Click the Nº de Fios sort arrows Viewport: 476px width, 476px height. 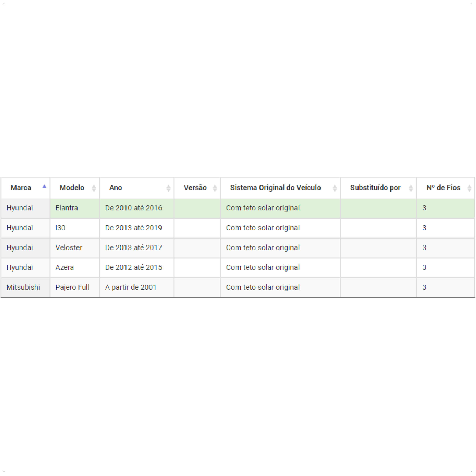470,188
